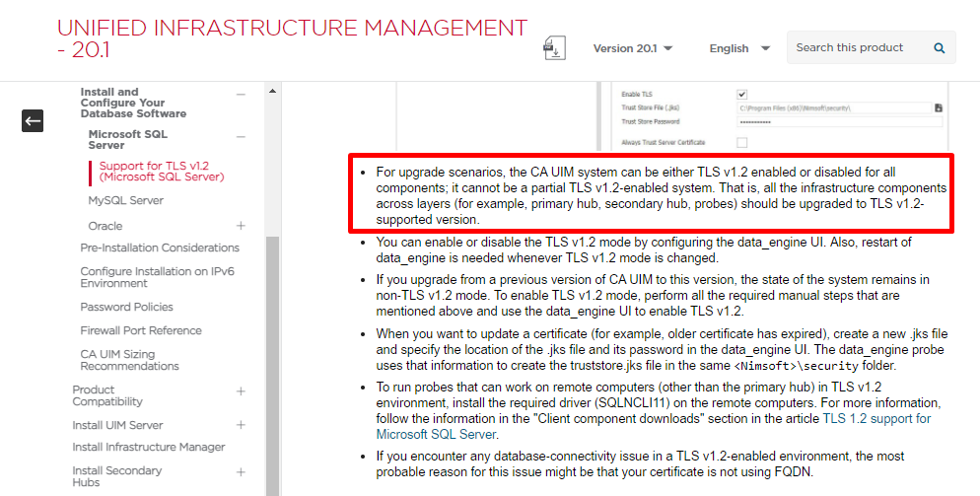The height and width of the screenshot is (496, 980).
Task: Expand the Product Compatibility section
Action: point(241,391)
